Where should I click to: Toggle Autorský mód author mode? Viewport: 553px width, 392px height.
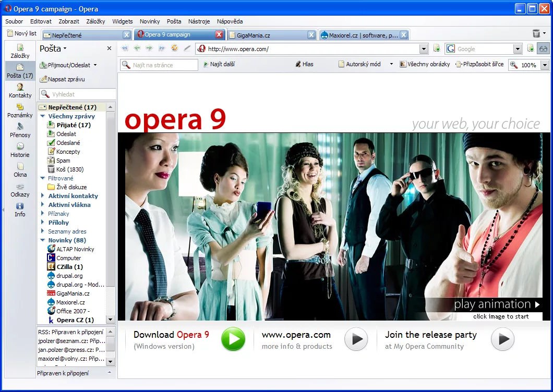pos(360,64)
